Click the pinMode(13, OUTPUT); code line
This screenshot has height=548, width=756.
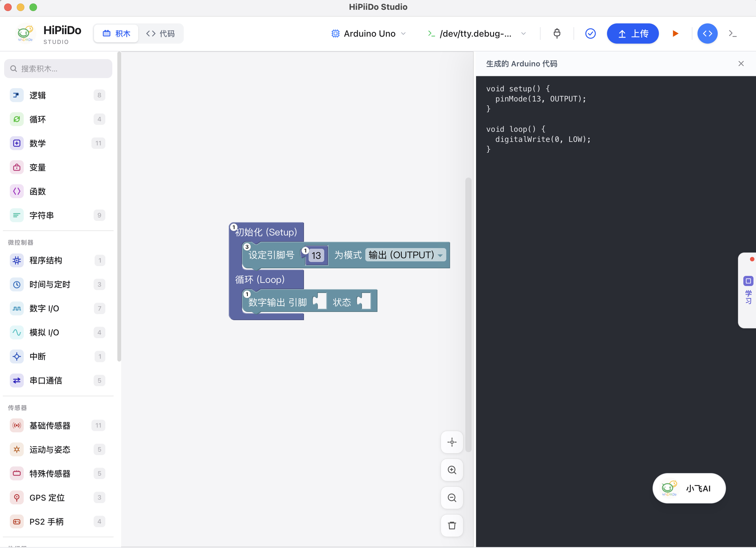click(x=540, y=99)
